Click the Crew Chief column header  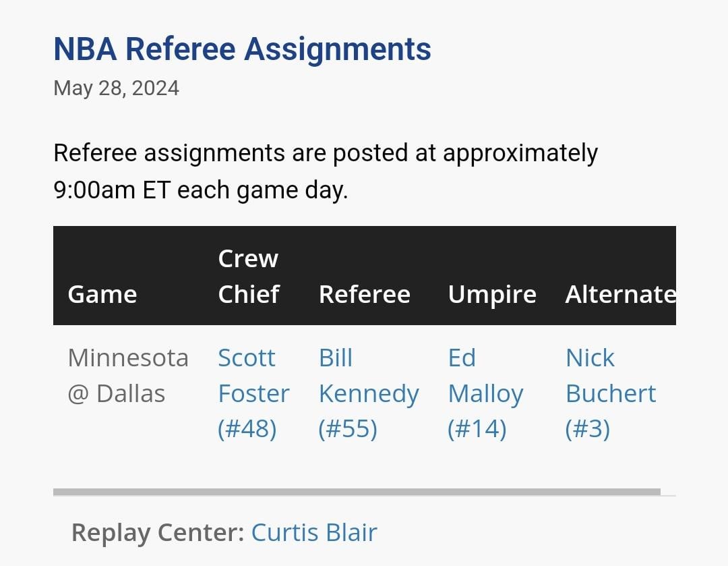click(x=248, y=276)
